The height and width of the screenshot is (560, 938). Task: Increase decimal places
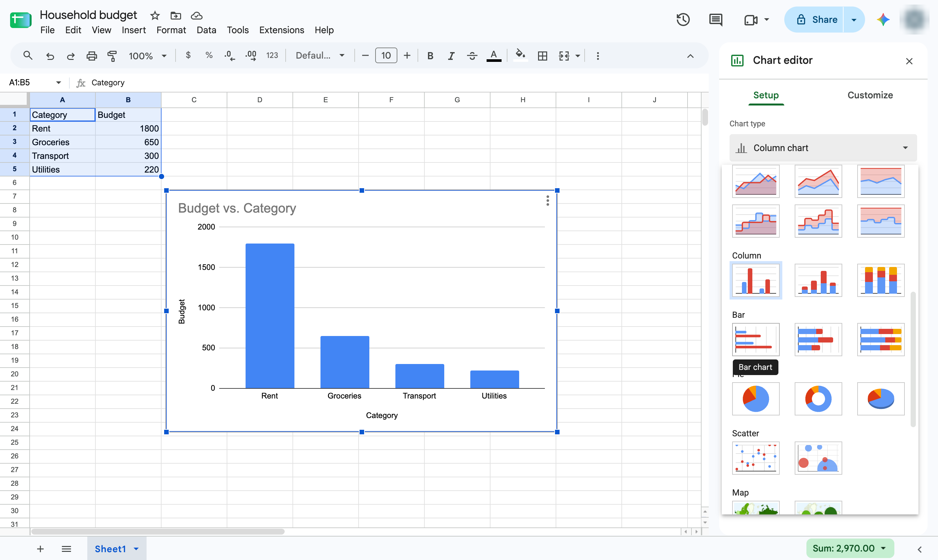coord(251,56)
